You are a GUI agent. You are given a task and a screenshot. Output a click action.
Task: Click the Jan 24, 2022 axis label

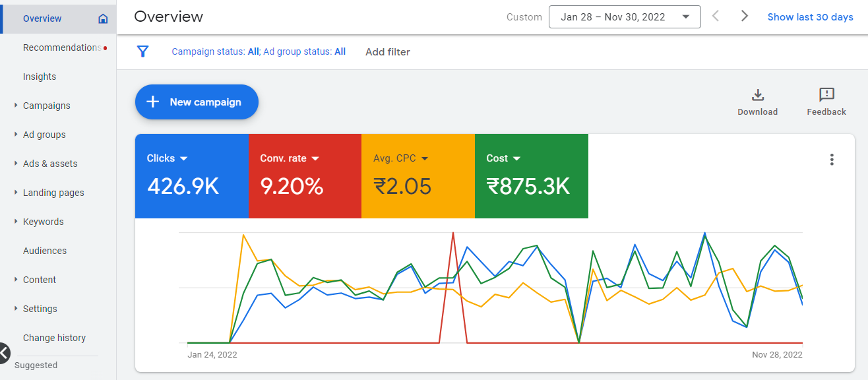tap(212, 354)
